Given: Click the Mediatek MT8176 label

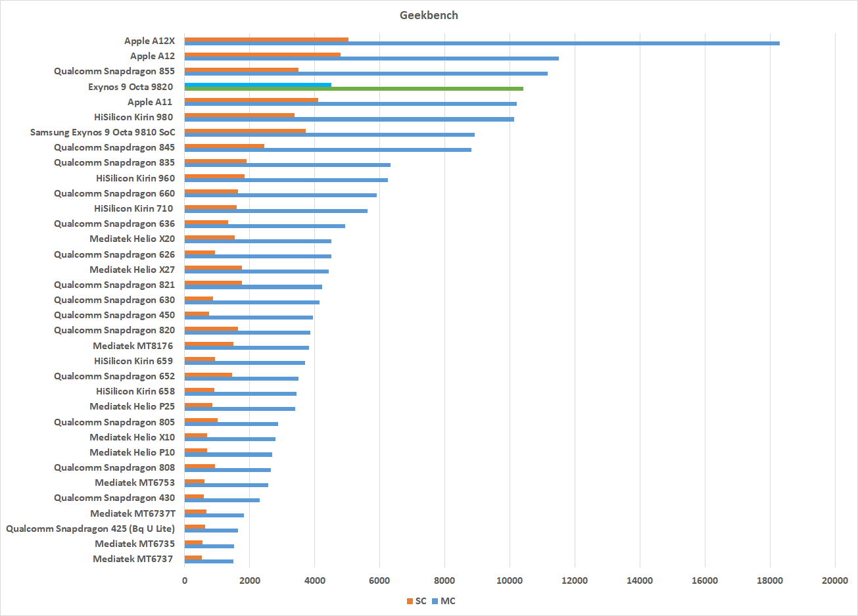Looking at the screenshot, I should [x=133, y=346].
